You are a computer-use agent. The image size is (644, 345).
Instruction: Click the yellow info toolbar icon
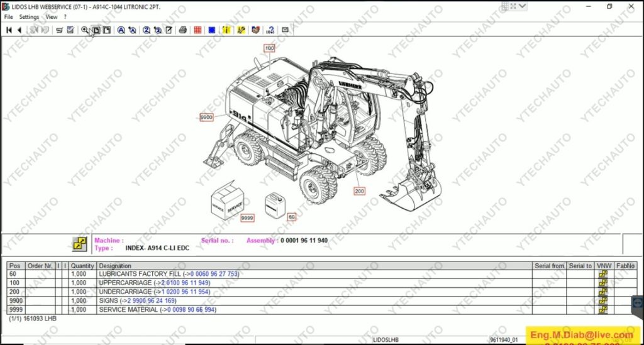(226, 30)
